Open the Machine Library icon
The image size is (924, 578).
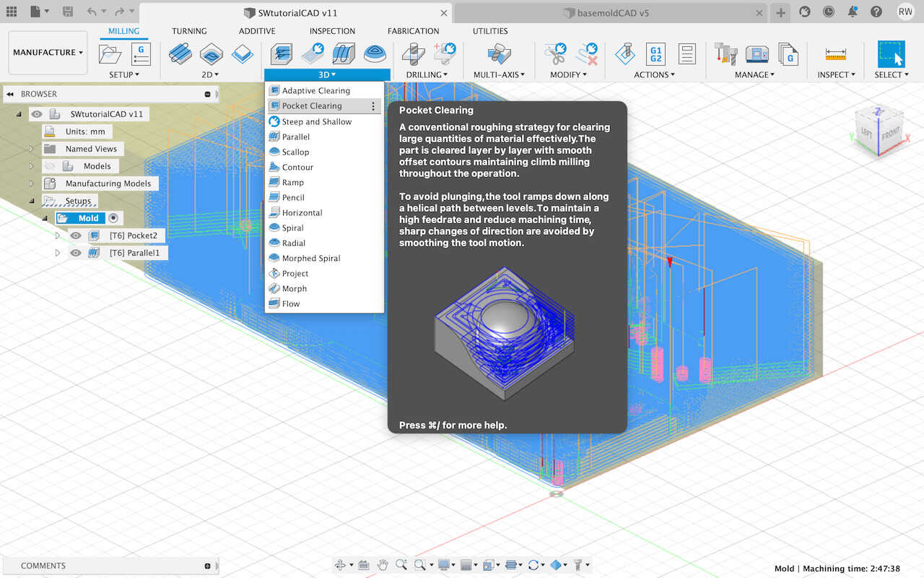tap(757, 53)
